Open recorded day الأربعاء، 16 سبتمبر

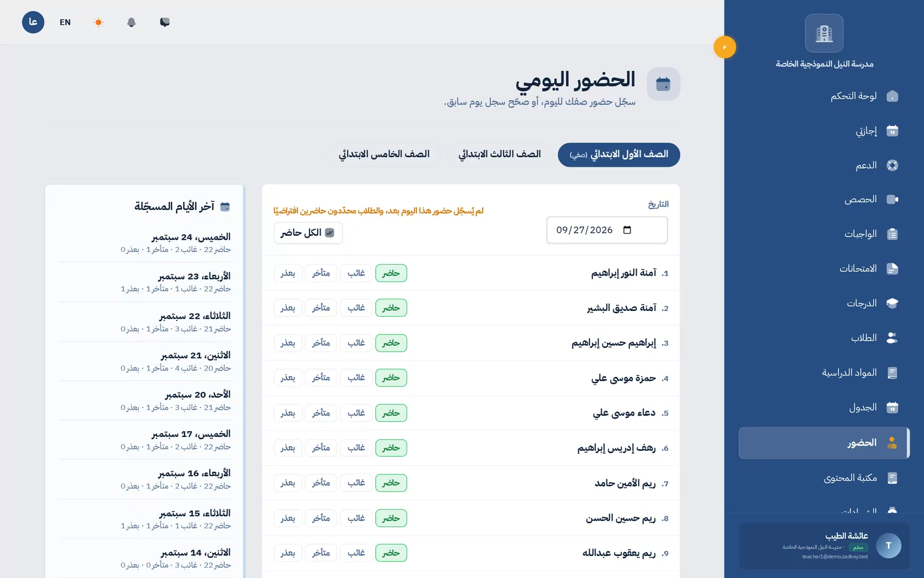144,479
